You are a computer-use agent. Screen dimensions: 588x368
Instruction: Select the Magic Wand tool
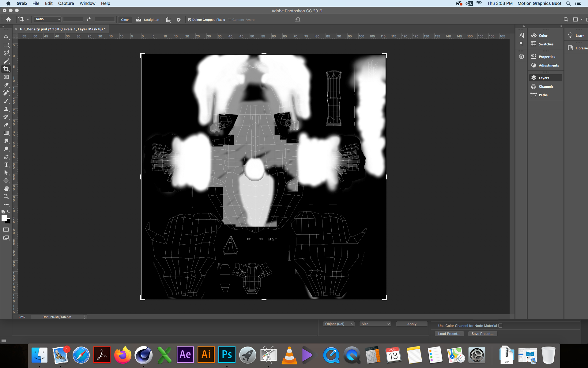tap(6, 61)
